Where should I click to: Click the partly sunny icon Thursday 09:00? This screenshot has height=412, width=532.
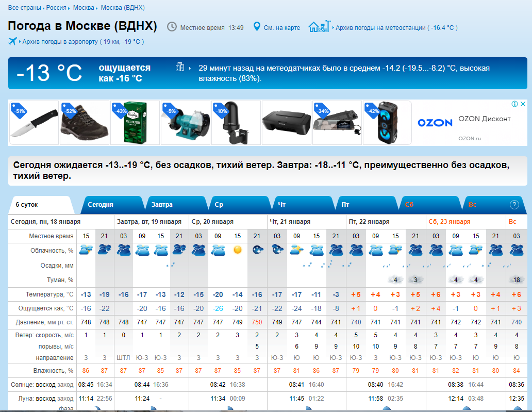pos(296,250)
